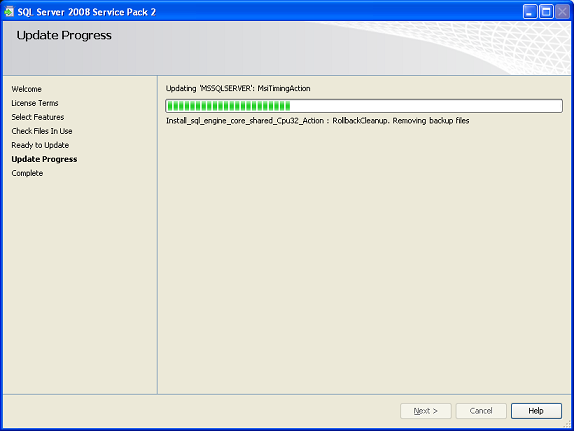Go to Select Features step
The height and width of the screenshot is (431, 574).
coord(38,117)
